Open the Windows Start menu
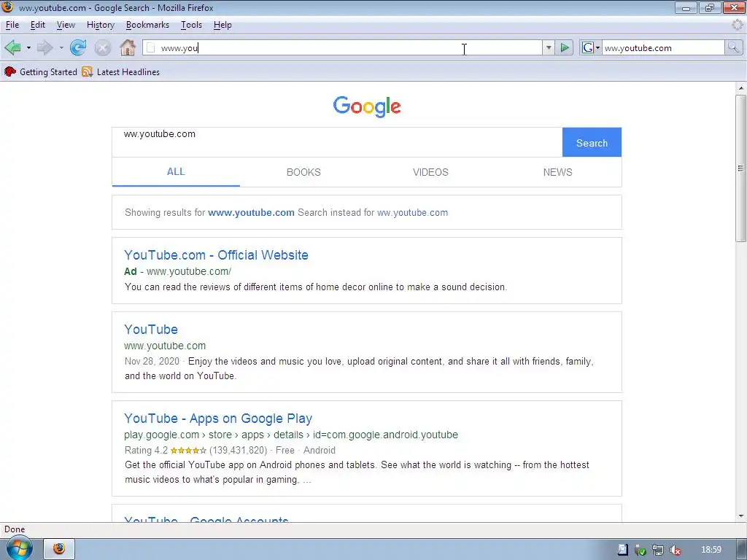Viewport: 747px width, 560px height. click(x=20, y=548)
